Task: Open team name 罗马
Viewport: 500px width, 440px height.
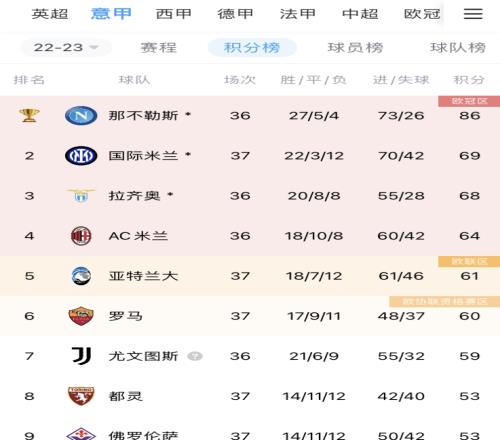Action: [x=126, y=316]
